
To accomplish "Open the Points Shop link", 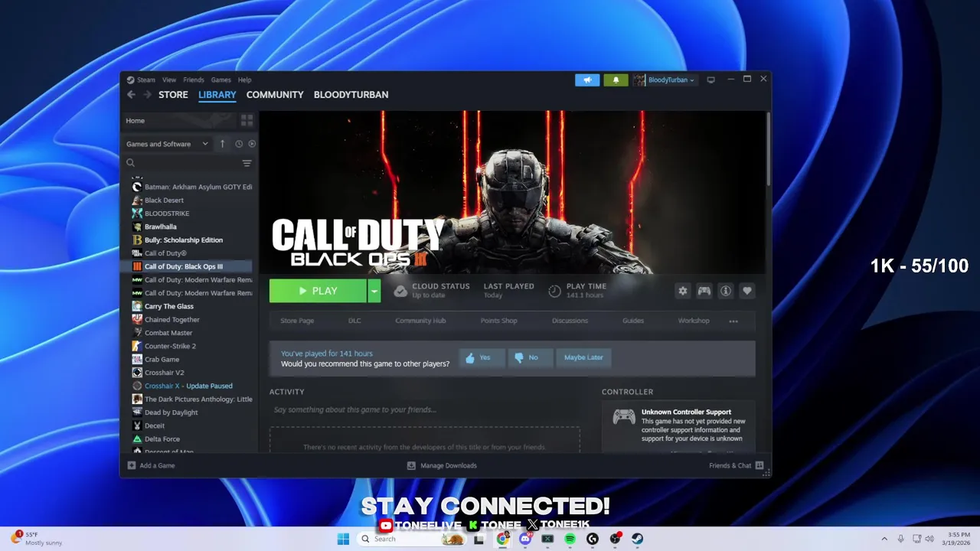I will 499,321.
